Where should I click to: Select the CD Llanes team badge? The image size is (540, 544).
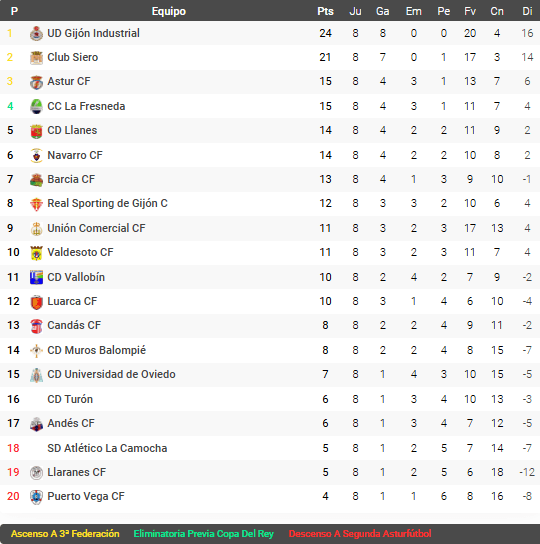pos(36,131)
